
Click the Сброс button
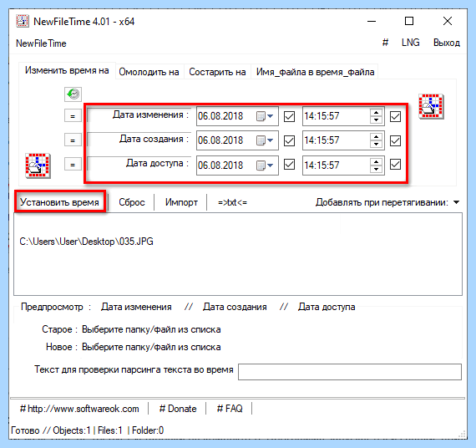point(132,202)
